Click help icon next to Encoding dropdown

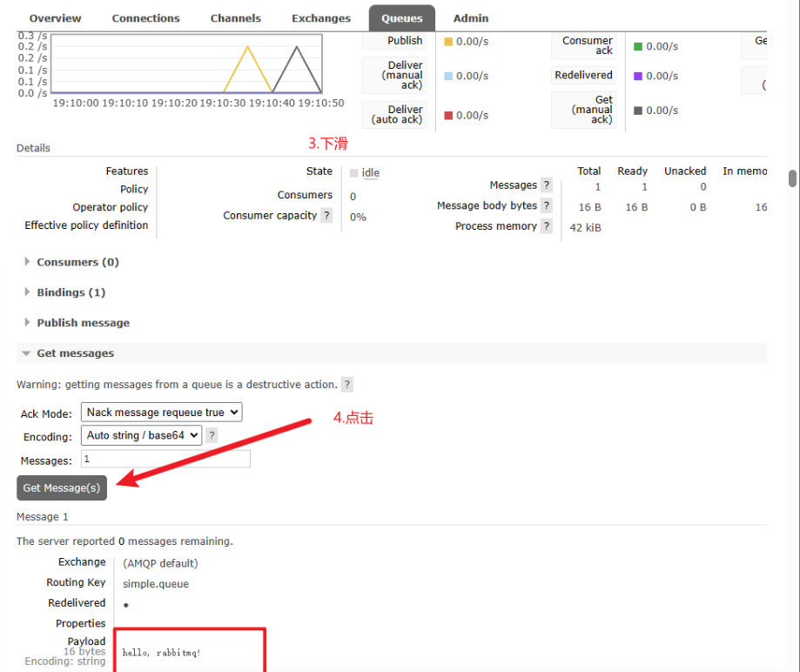[212, 435]
